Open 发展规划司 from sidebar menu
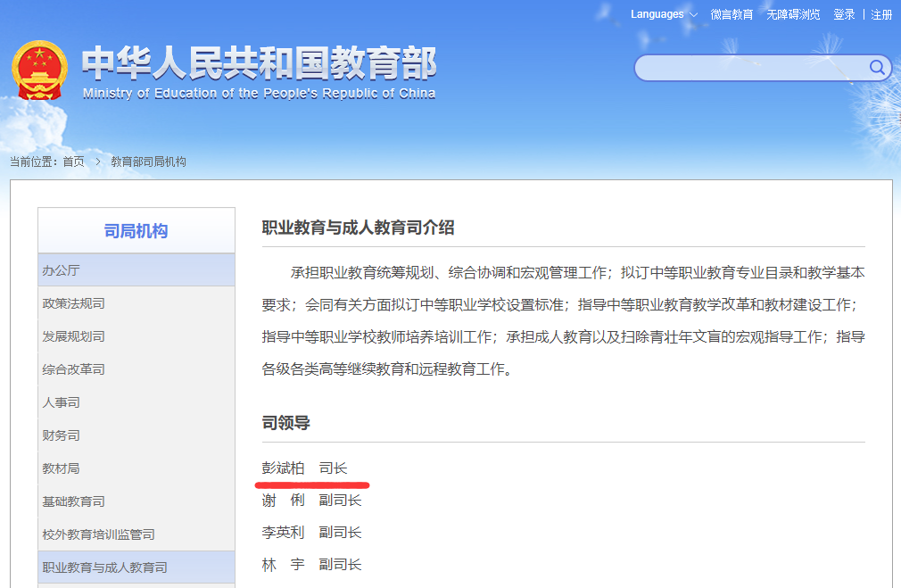Image resolution: width=901 pixels, height=588 pixels. 73,336
